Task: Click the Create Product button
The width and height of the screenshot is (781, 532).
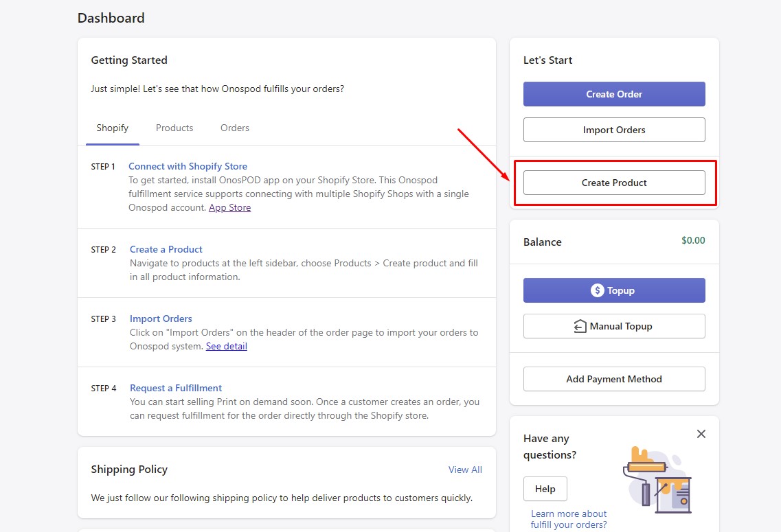Action: point(614,183)
